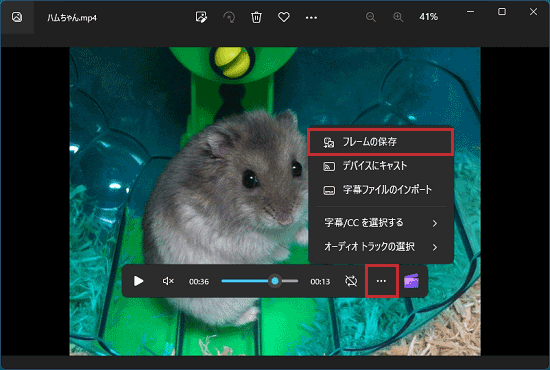Screen dimensions: 550x370
Task: Click the ハムちゃん.mp4 file name
Action: point(72,18)
